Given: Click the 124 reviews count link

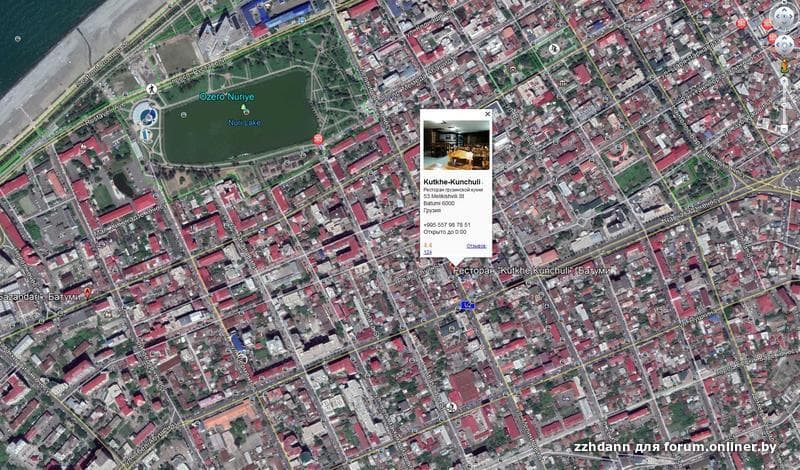Looking at the screenshot, I should (x=428, y=252).
